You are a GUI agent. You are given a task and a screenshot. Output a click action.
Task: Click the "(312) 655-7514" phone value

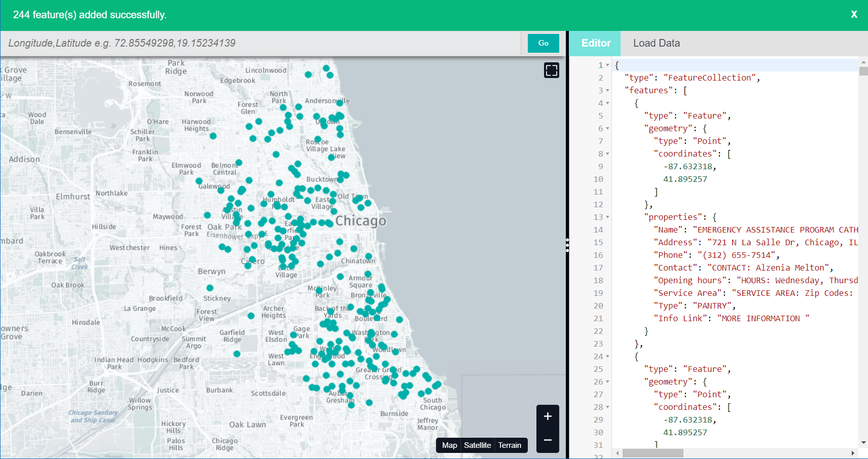coord(737,255)
